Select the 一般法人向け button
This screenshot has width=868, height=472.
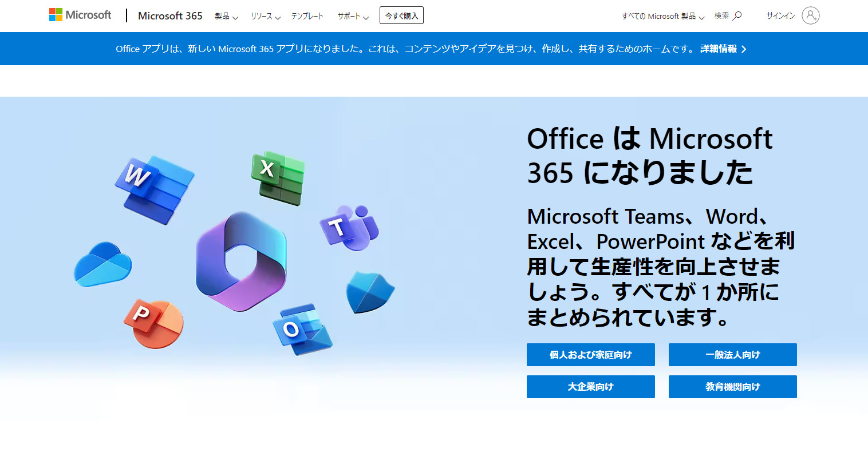tap(733, 355)
